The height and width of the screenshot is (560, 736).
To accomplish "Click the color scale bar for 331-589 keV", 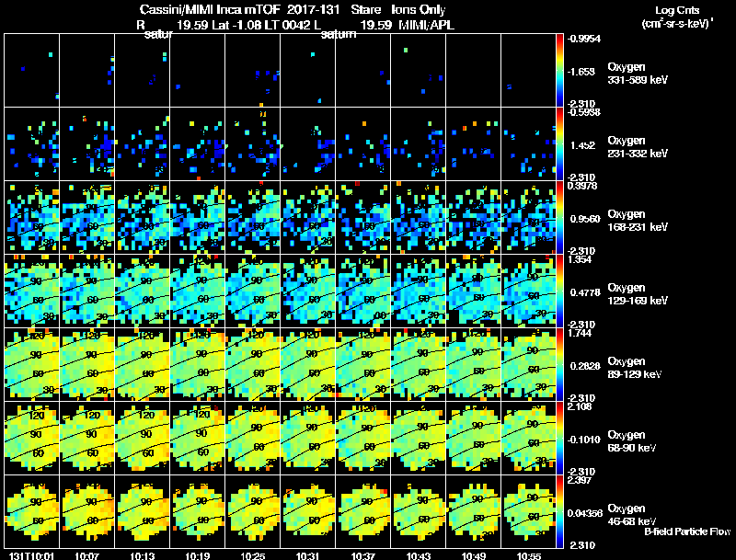I will point(559,71).
